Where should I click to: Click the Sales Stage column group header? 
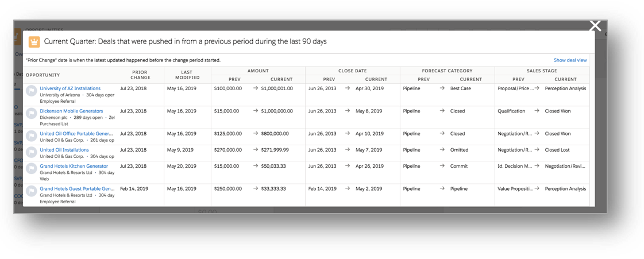point(542,71)
